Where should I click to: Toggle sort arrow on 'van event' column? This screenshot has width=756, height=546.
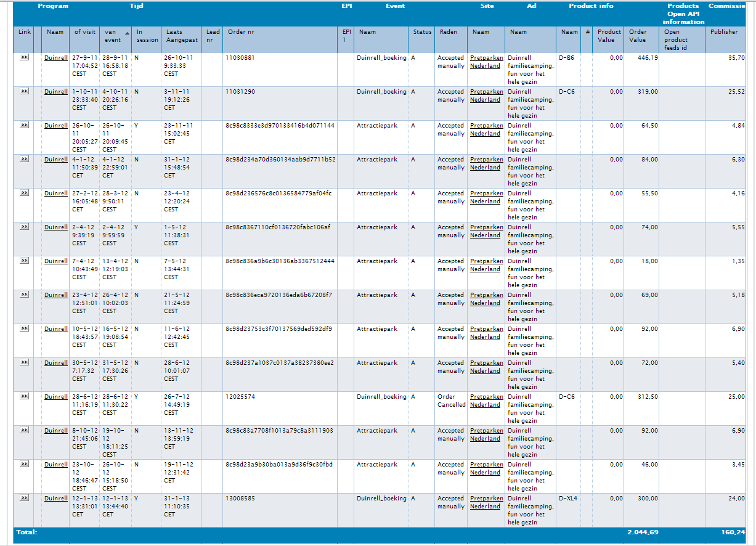[127, 33]
